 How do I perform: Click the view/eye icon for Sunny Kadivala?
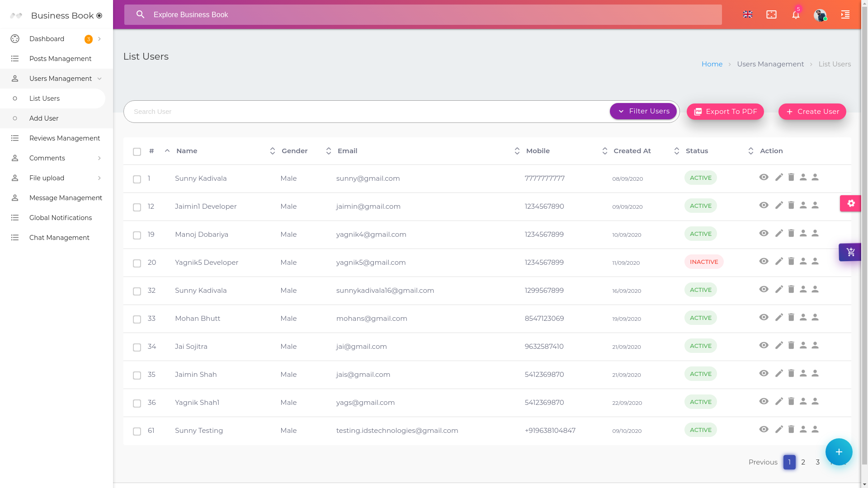764,177
